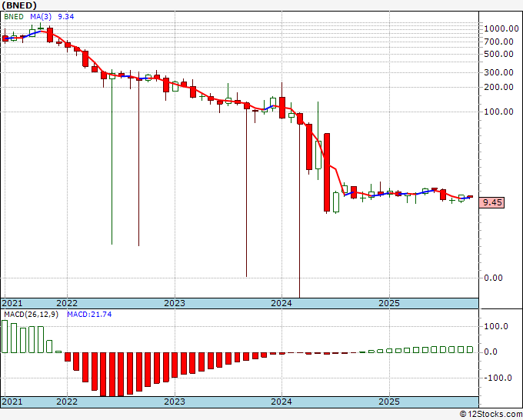Click 2023 on the MACD panel timeline

175,402
